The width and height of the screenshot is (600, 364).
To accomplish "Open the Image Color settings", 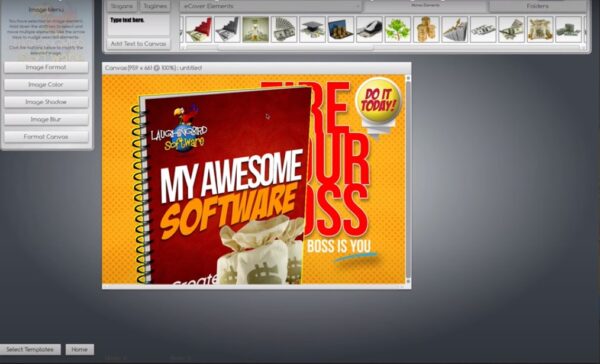I will pos(46,85).
